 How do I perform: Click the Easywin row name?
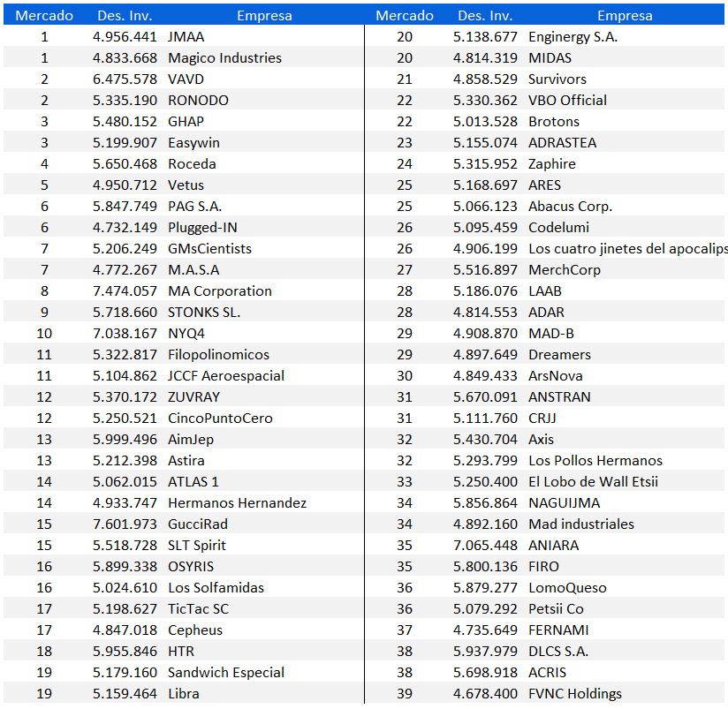(x=193, y=143)
